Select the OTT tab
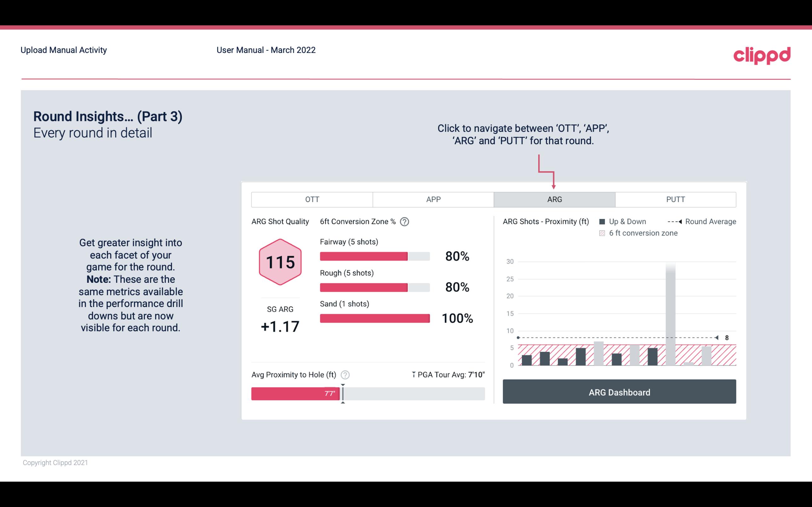This screenshot has height=507, width=812. point(311,200)
